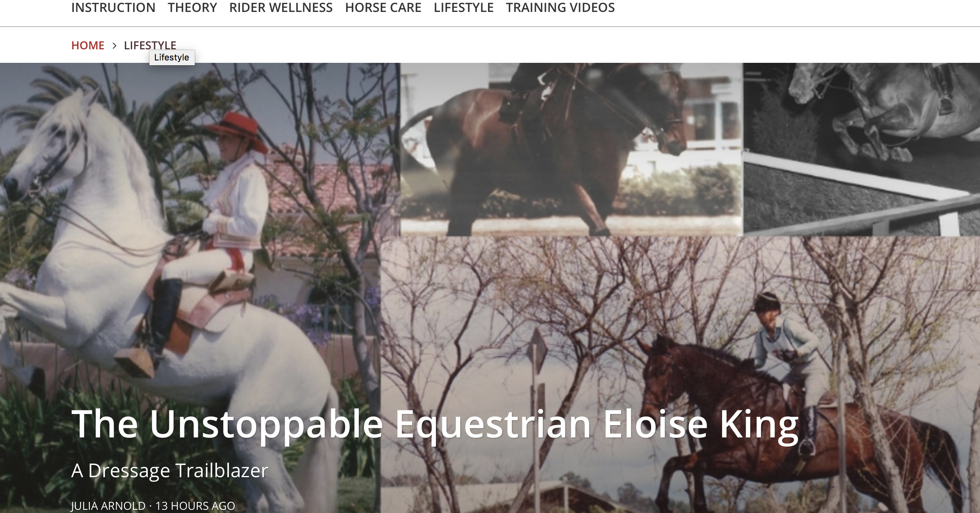Open the Instruction menu item
Screen dimensions: 980x513
113,8
